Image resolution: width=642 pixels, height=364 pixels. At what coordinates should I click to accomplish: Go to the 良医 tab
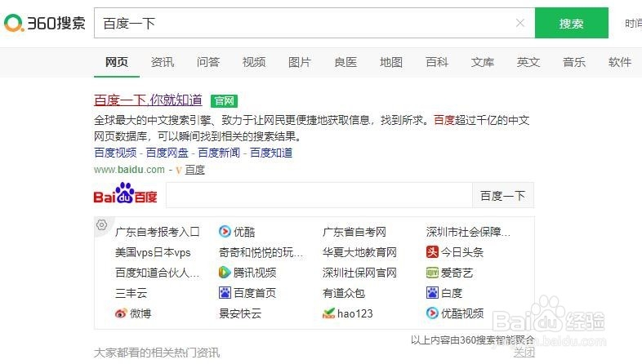coord(346,62)
